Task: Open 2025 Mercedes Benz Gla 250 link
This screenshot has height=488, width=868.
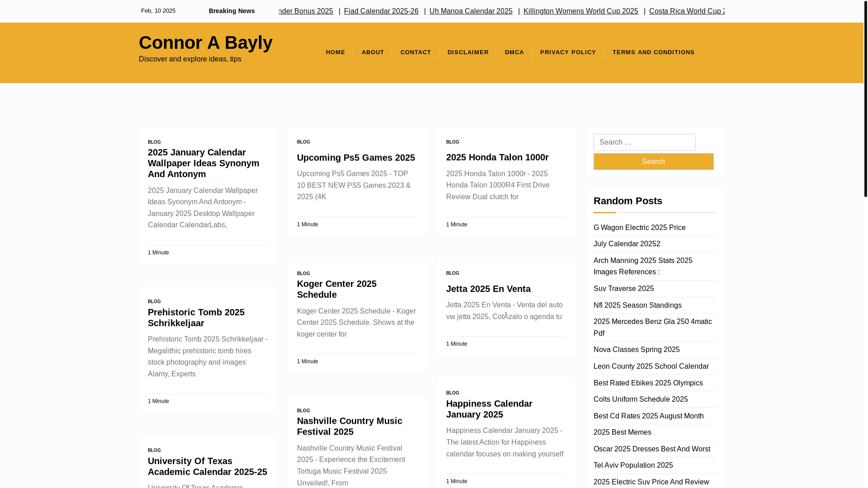Action: click(x=652, y=328)
